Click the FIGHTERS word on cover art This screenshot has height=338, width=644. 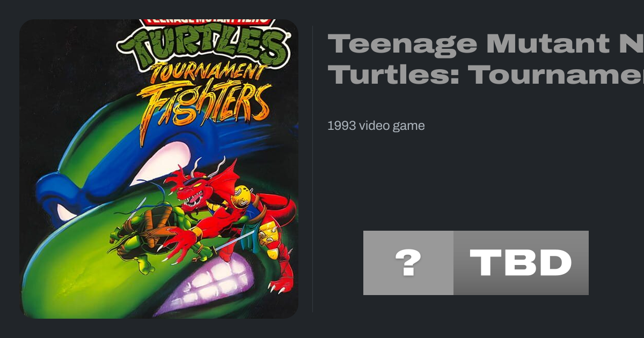(204, 107)
